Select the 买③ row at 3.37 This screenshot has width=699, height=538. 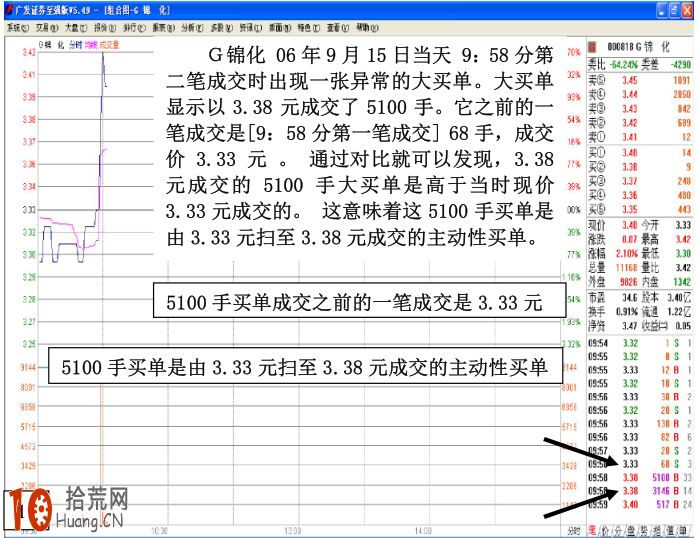point(639,181)
